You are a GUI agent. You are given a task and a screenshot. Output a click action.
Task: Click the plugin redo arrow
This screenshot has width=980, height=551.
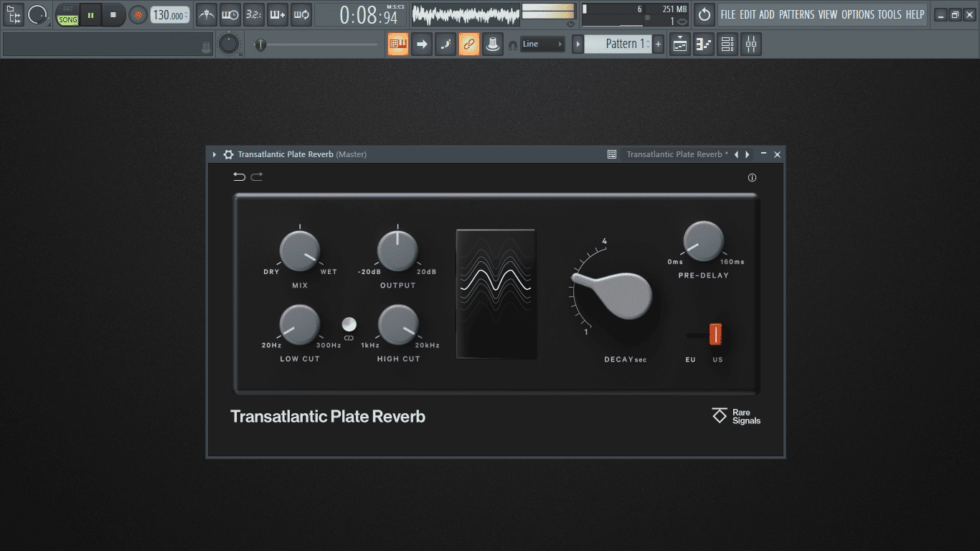click(257, 177)
